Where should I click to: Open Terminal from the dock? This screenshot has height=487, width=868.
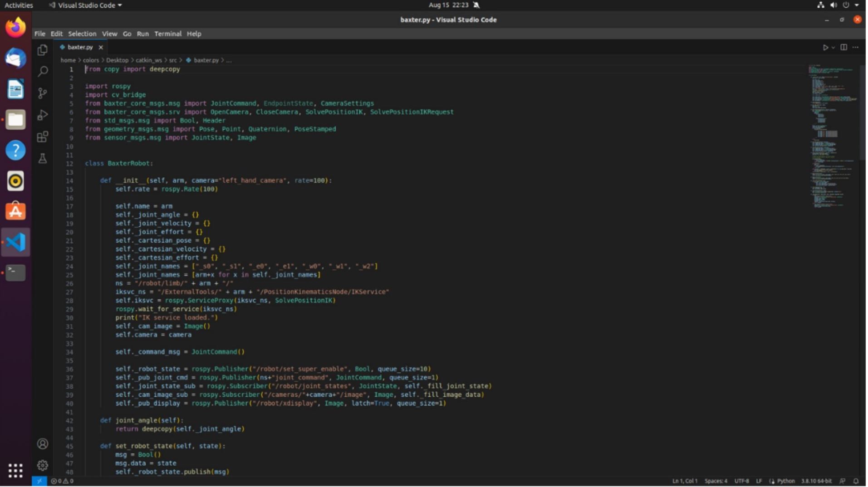(15, 273)
